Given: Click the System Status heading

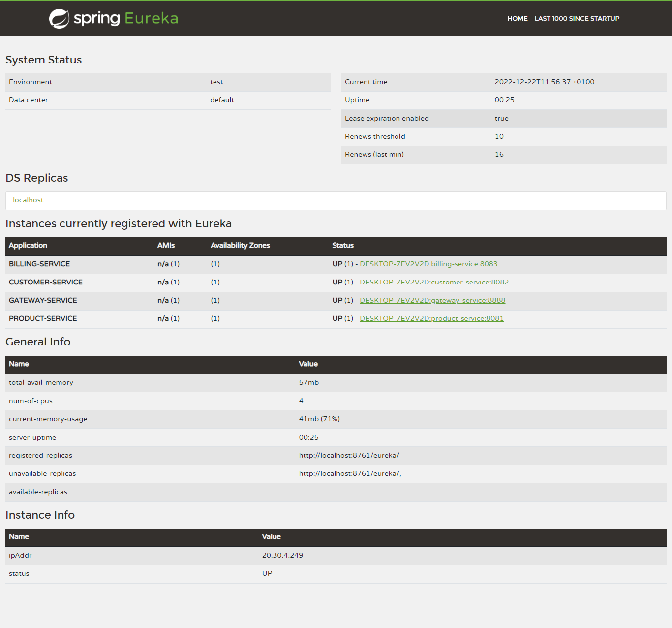Looking at the screenshot, I should pyautogui.click(x=44, y=60).
